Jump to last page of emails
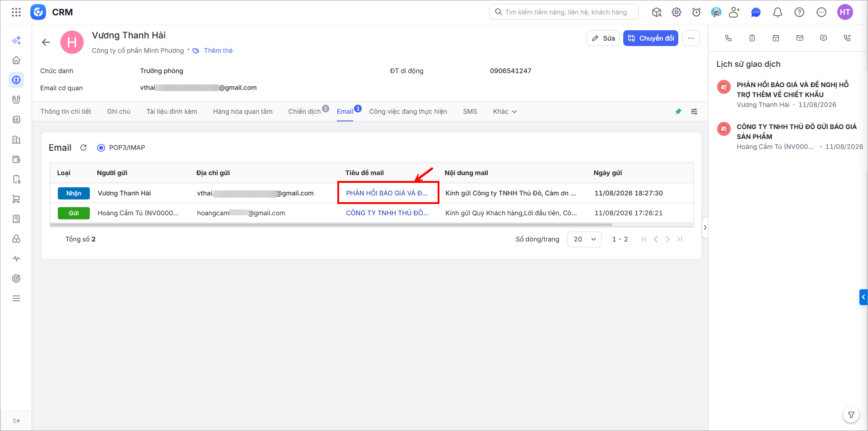Image resolution: width=868 pixels, height=431 pixels. (x=679, y=239)
